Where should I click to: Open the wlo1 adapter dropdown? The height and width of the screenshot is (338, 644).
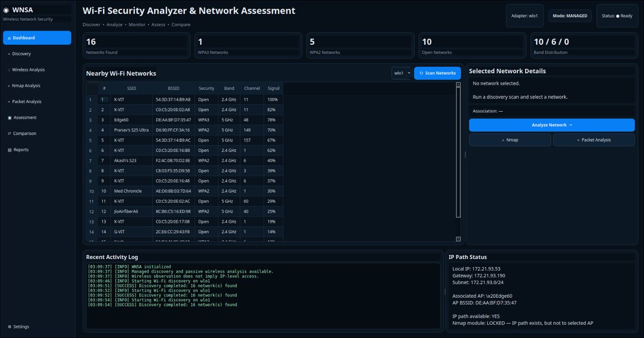402,73
